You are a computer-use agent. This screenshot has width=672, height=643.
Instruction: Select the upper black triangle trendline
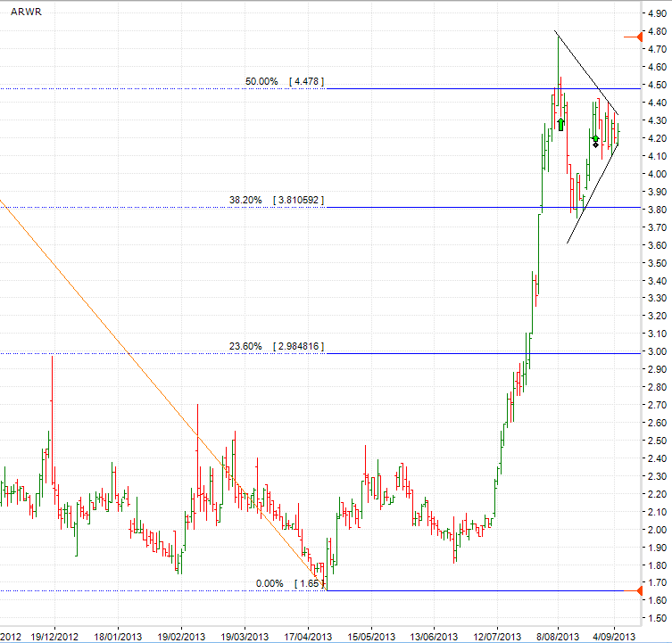coord(586,73)
